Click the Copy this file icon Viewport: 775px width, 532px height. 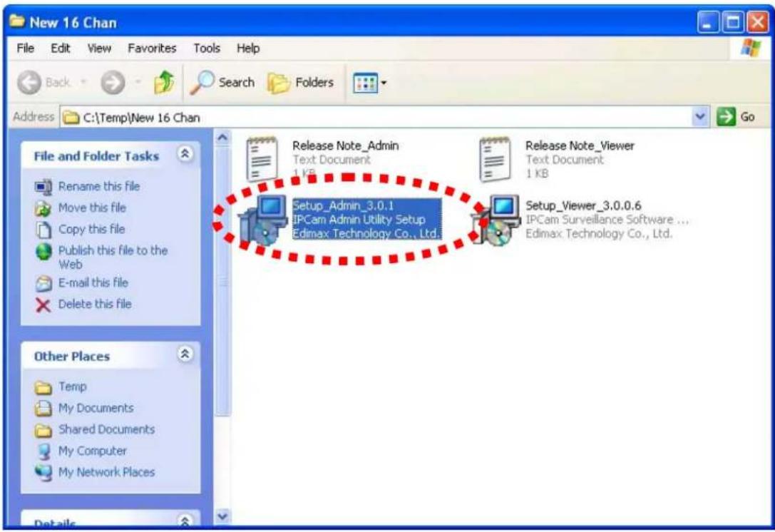(43, 230)
